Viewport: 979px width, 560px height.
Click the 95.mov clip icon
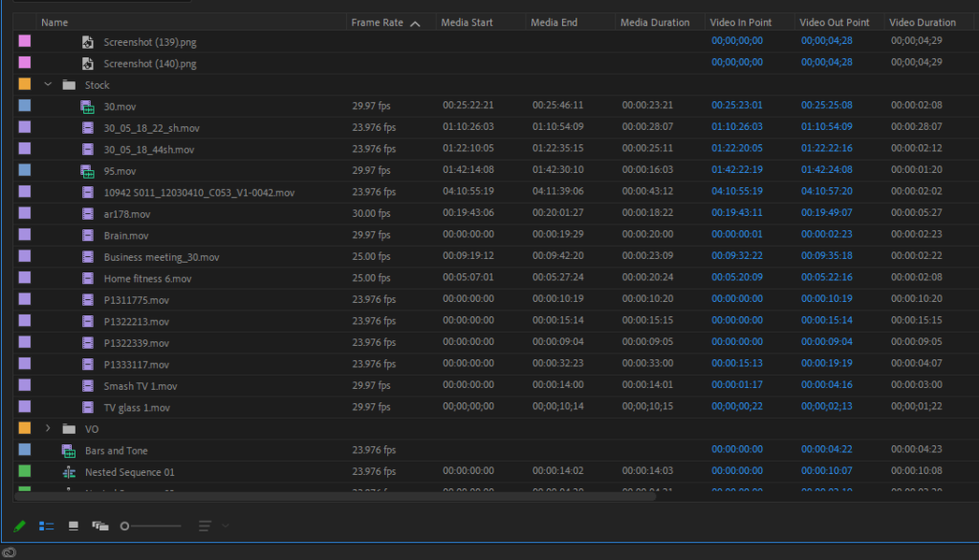pyautogui.click(x=87, y=171)
